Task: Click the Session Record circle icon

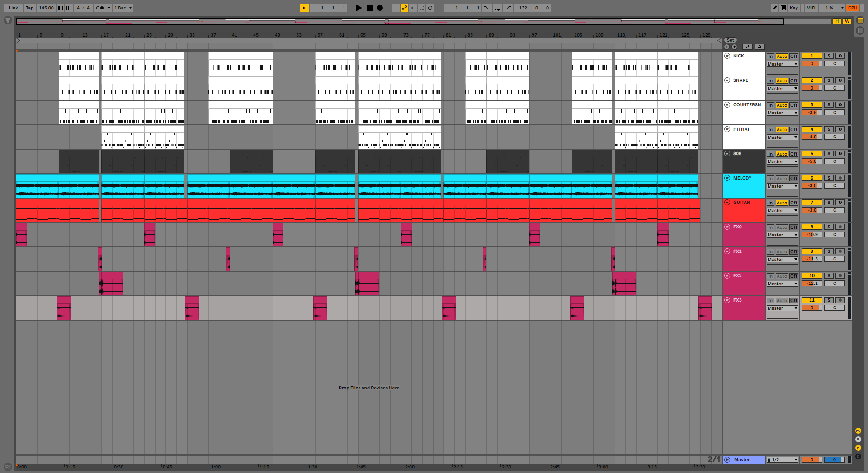Action: (430, 8)
